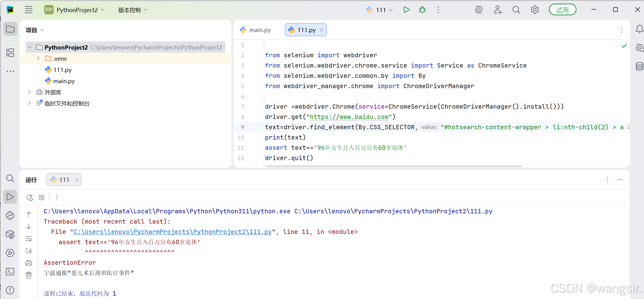Open the 111 run configuration dropdown

coord(380,10)
